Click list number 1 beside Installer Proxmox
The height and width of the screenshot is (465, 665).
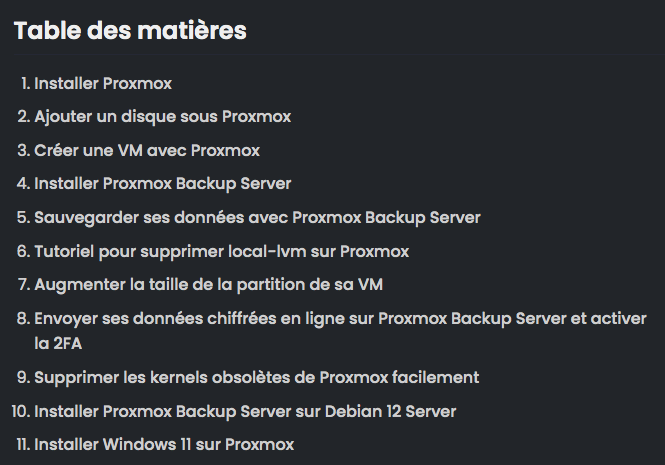click(25, 83)
